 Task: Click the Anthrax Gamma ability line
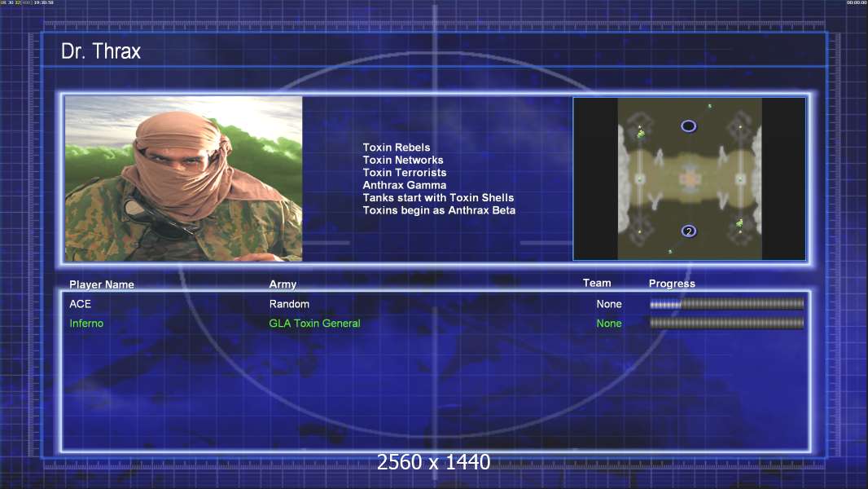click(405, 186)
